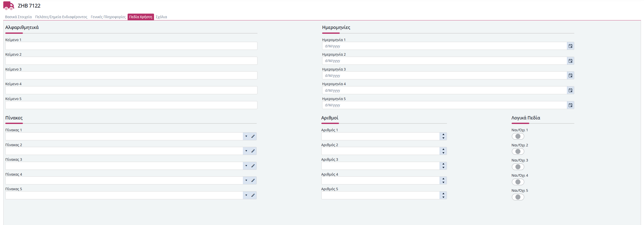Click the Αλφαριθμητικά section heading
This screenshot has width=644, height=225.
[22, 27]
